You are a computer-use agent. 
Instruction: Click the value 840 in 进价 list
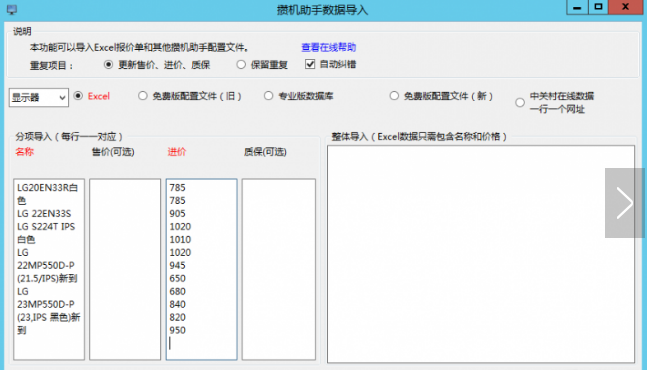pos(177,304)
